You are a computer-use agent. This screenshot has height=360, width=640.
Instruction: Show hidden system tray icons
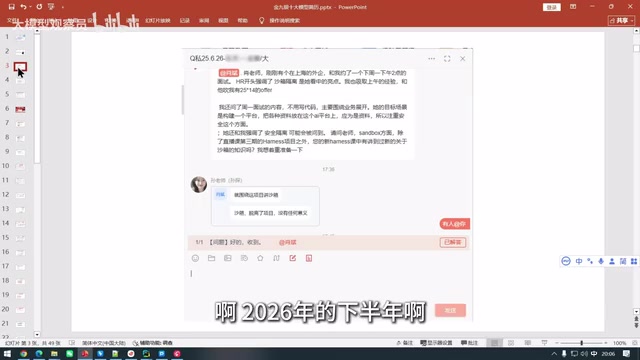point(554,353)
